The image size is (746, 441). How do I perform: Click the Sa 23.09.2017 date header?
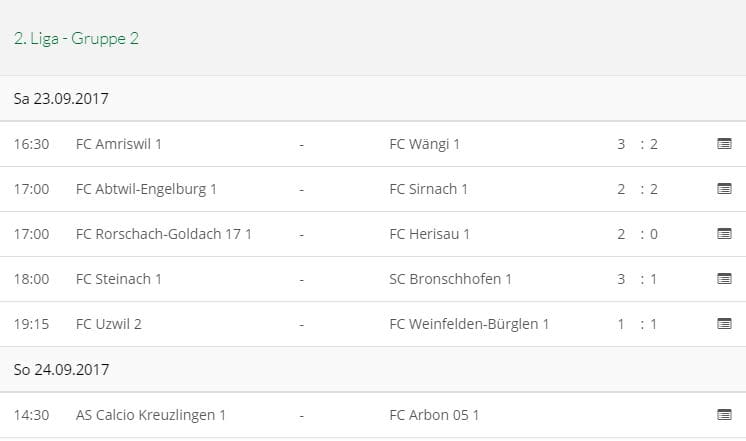coord(61,99)
